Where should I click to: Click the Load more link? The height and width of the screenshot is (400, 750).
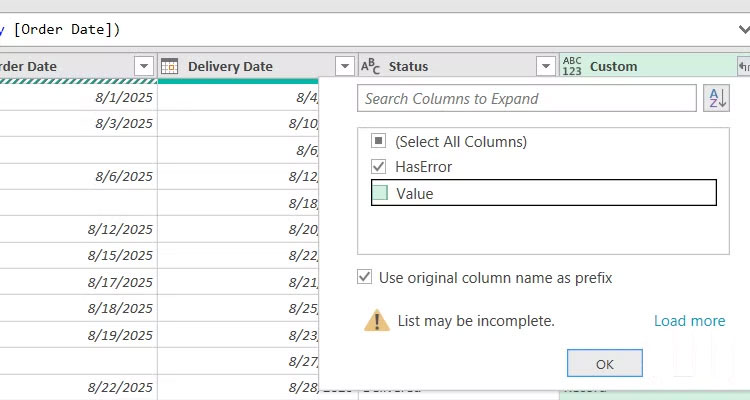tap(689, 321)
